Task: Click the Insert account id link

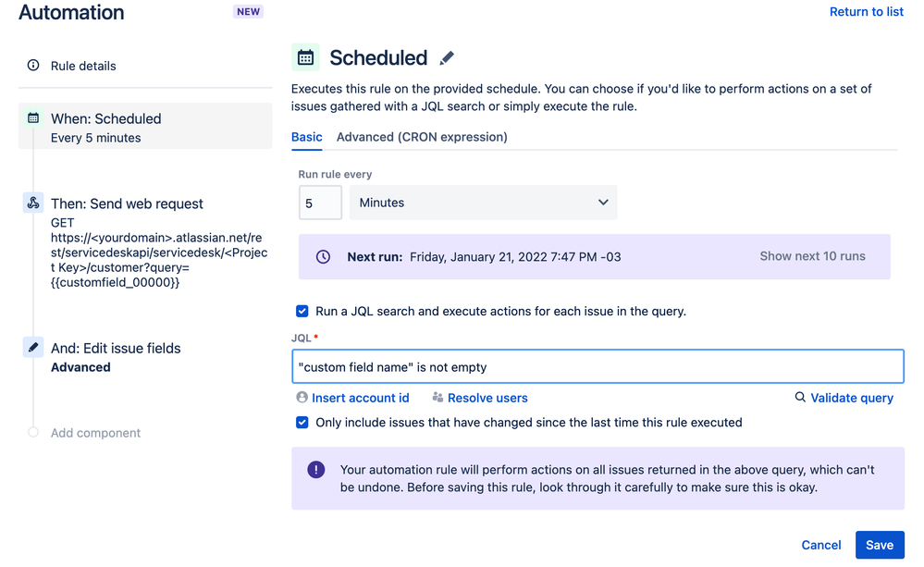Action: coord(360,398)
